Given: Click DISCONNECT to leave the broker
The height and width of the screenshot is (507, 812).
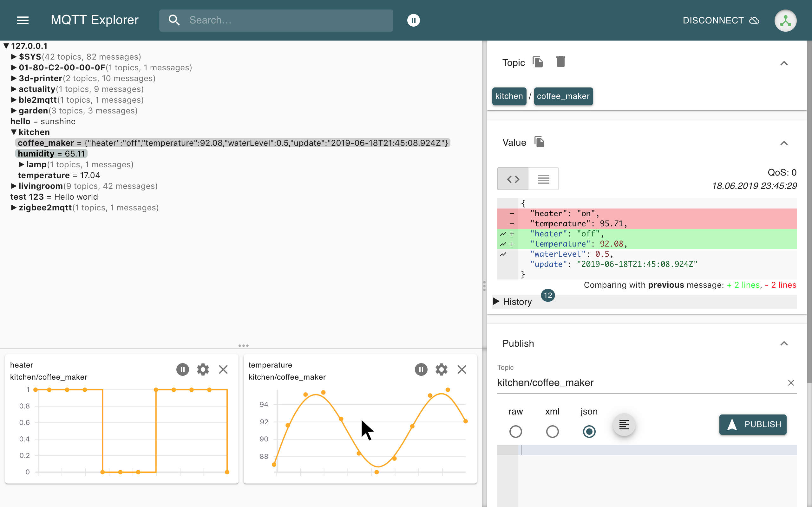Looking at the screenshot, I should (713, 20).
